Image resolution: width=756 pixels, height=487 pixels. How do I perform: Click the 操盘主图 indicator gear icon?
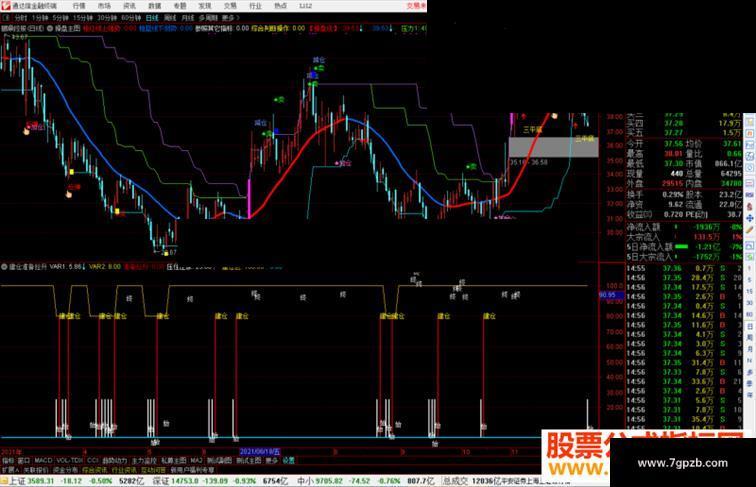[x=50, y=28]
